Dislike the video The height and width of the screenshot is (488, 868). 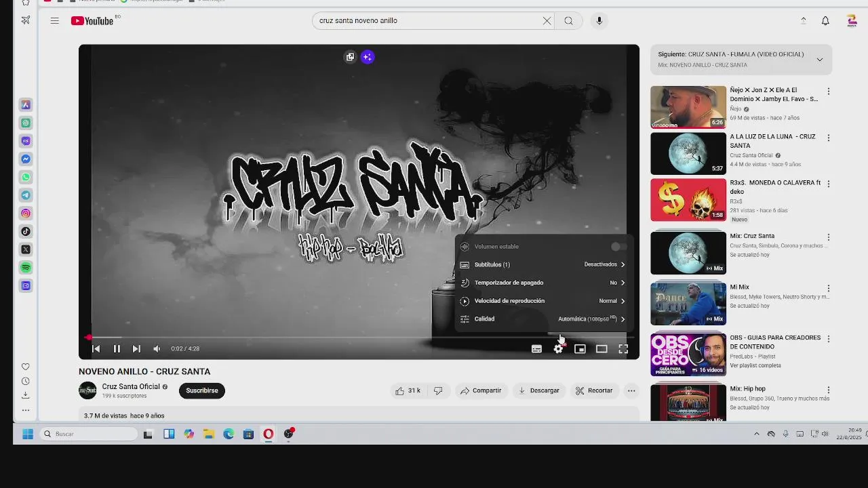(x=438, y=390)
